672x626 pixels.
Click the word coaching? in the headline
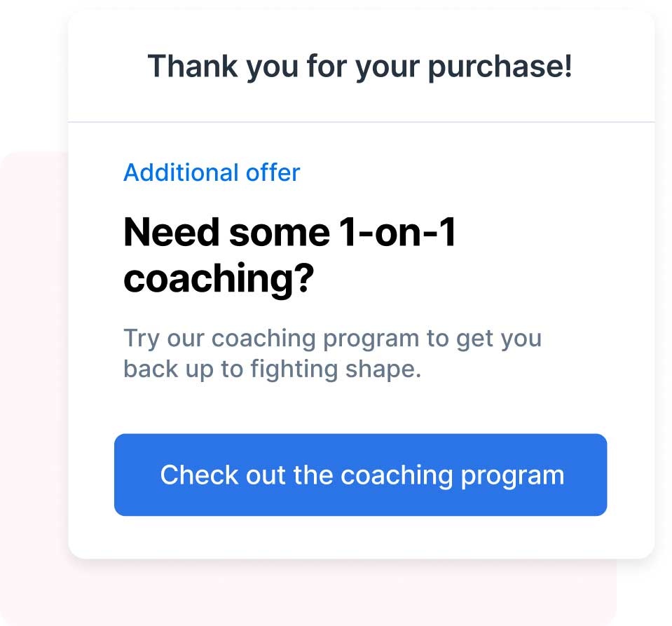(219, 278)
